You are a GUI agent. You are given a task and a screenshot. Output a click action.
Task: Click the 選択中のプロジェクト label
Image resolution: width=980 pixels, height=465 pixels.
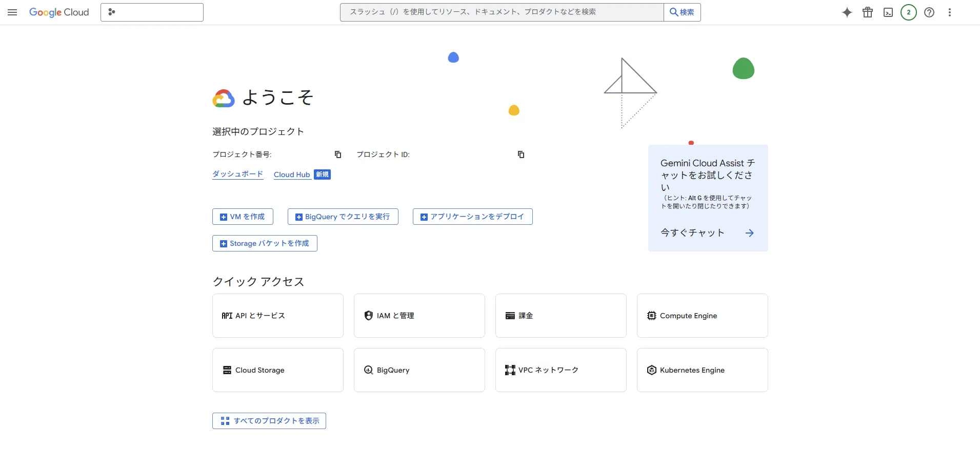258,132
